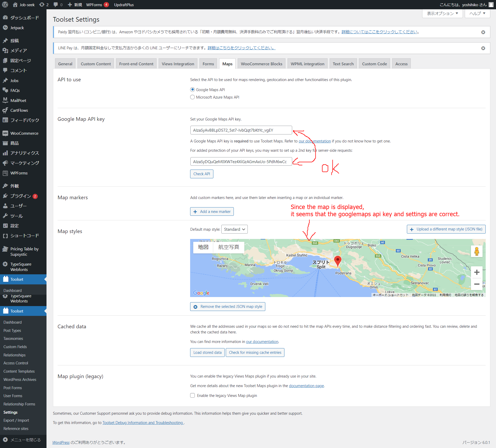Click the second server-side API key field
The image size is (496, 448).
click(x=241, y=162)
